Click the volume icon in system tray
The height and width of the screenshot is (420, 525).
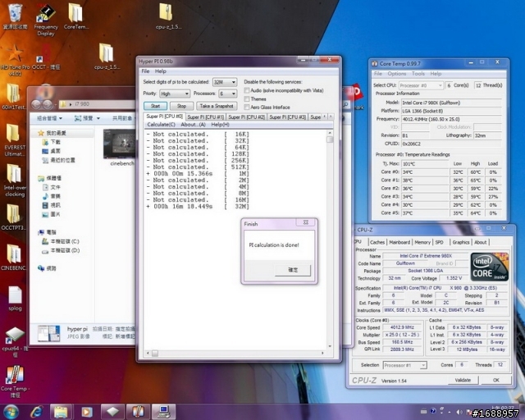coord(459,412)
